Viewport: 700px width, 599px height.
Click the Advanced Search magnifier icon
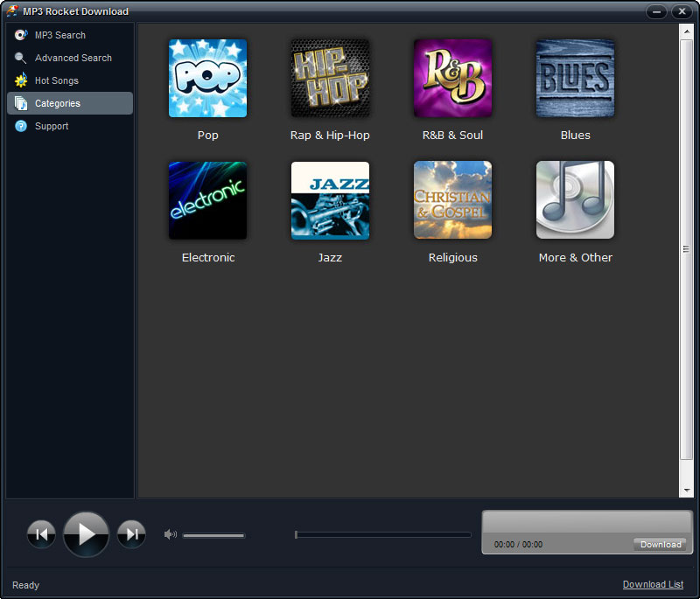pos(20,58)
